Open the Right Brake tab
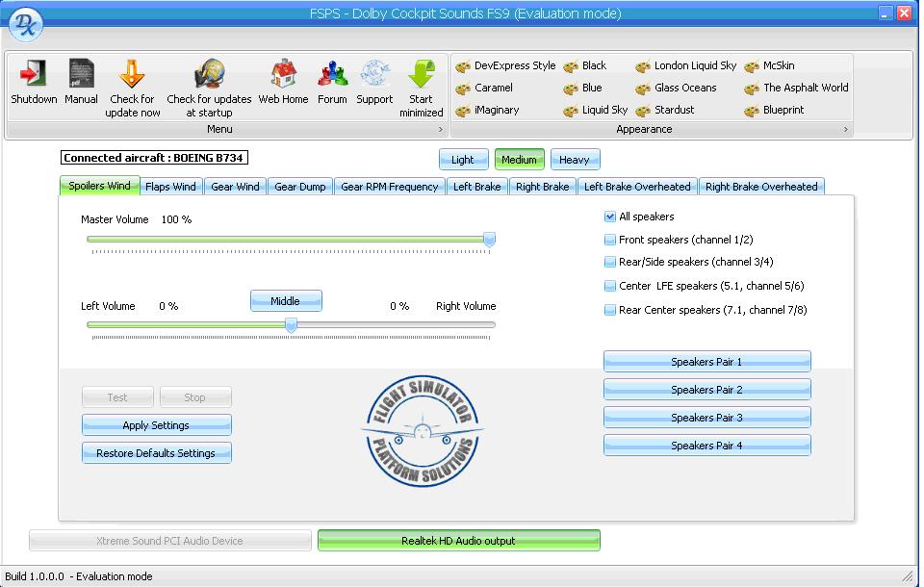This screenshot has width=924, height=587. tap(543, 187)
